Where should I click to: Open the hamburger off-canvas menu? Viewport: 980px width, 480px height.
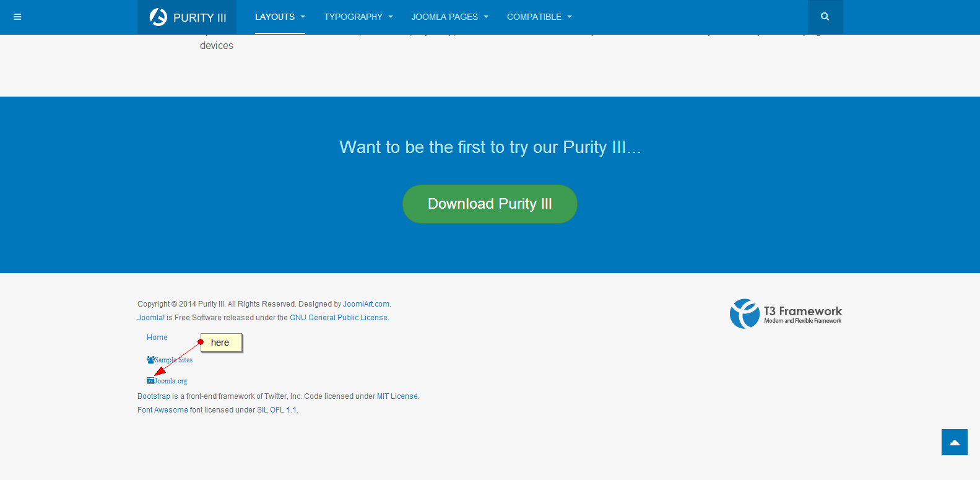(17, 17)
